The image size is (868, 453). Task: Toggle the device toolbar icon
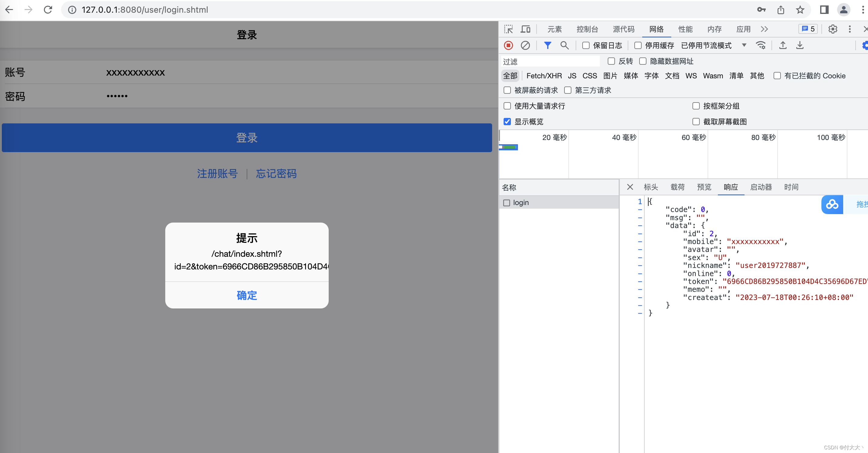[525, 29]
